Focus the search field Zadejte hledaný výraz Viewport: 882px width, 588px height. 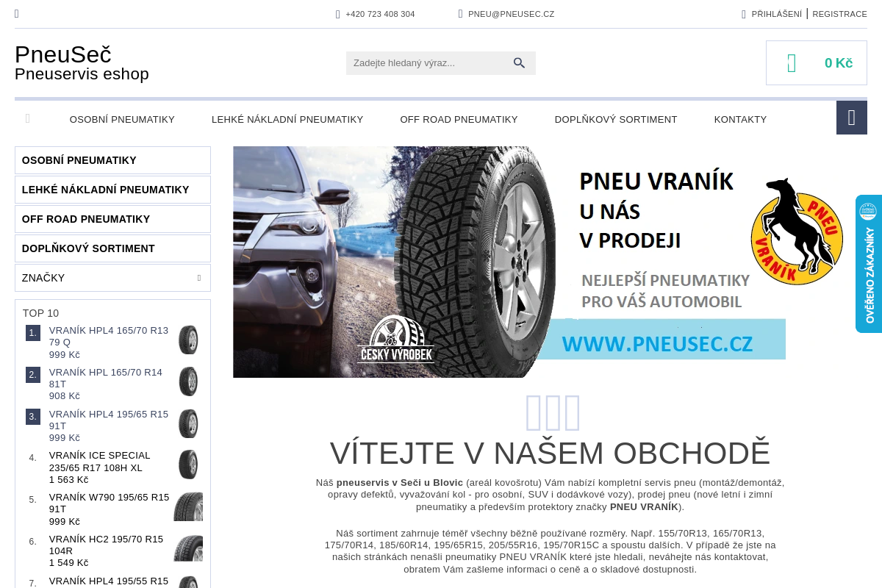[x=430, y=63]
